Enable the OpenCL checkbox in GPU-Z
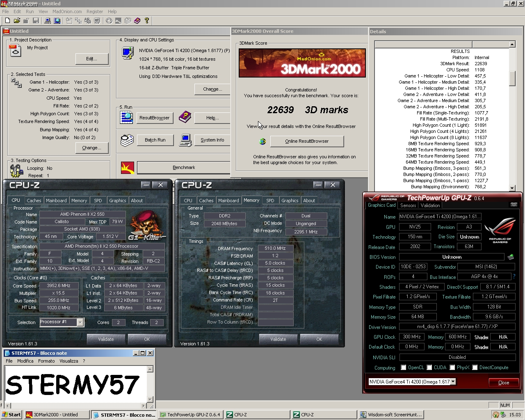Image resolution: width=525 pixels, height=420 pixels. click(x=404, y=367)
